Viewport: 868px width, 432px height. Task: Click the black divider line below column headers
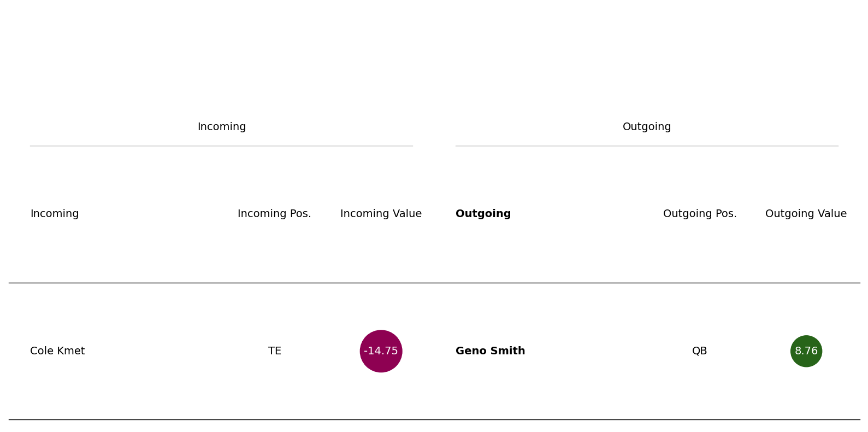(x=434, y=283)
